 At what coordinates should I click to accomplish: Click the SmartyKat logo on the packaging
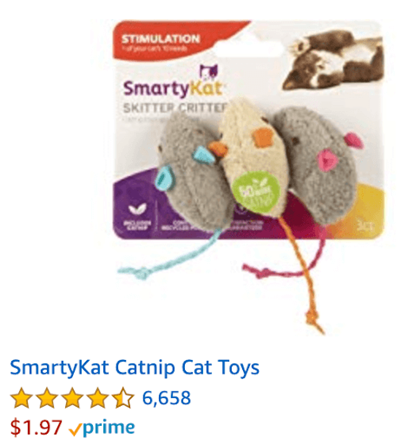172,88
